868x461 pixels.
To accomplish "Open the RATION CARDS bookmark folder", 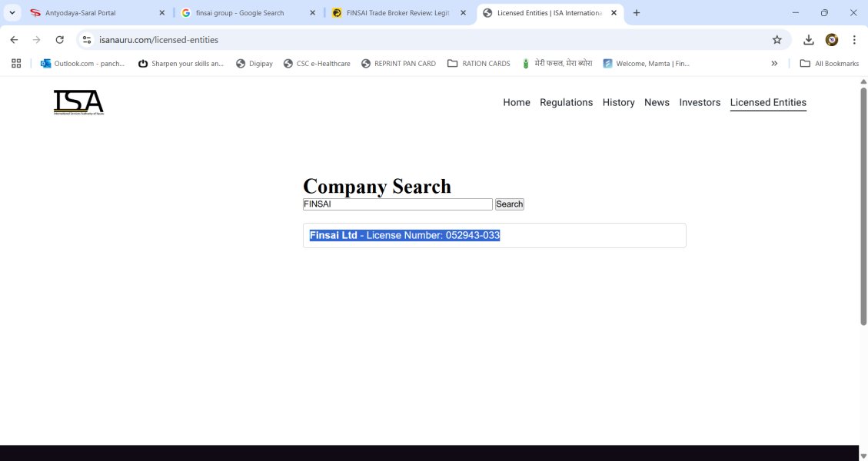I will pos(479,64).
